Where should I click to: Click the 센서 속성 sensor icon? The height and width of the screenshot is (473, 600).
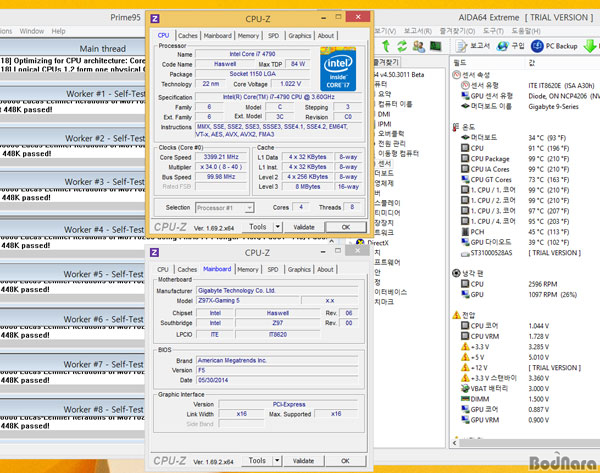click(x=456, y=75)
